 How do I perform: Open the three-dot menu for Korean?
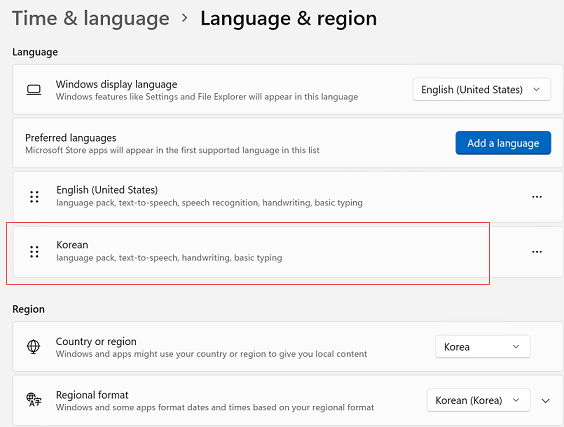pos(537,252)
